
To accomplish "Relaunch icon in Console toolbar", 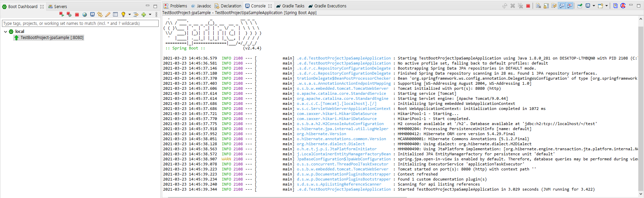I will click(x=505, y=6).
